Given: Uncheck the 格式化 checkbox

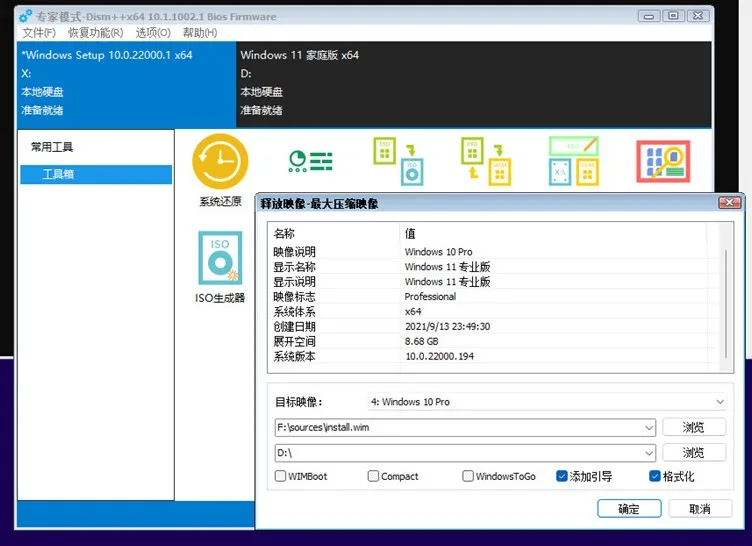Looking at the screenshot, I should 655,476.
